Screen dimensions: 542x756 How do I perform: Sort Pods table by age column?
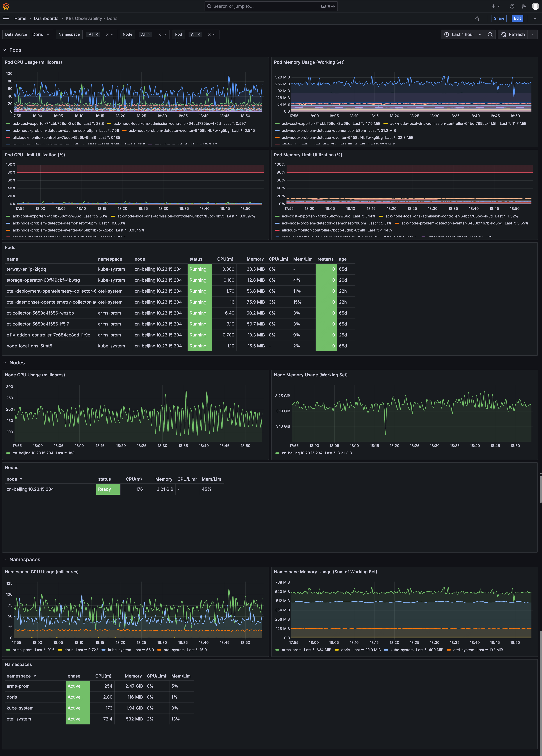point(343,259)
